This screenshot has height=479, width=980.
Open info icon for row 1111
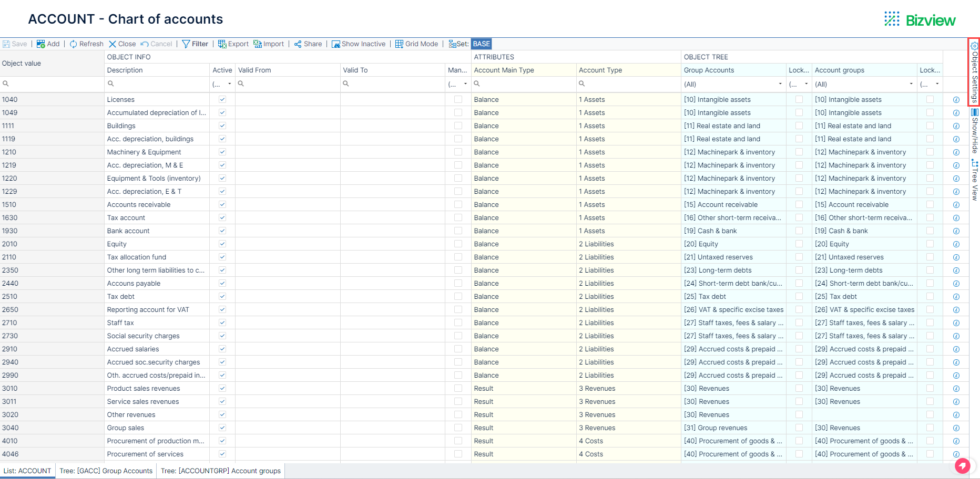[956, 126]
